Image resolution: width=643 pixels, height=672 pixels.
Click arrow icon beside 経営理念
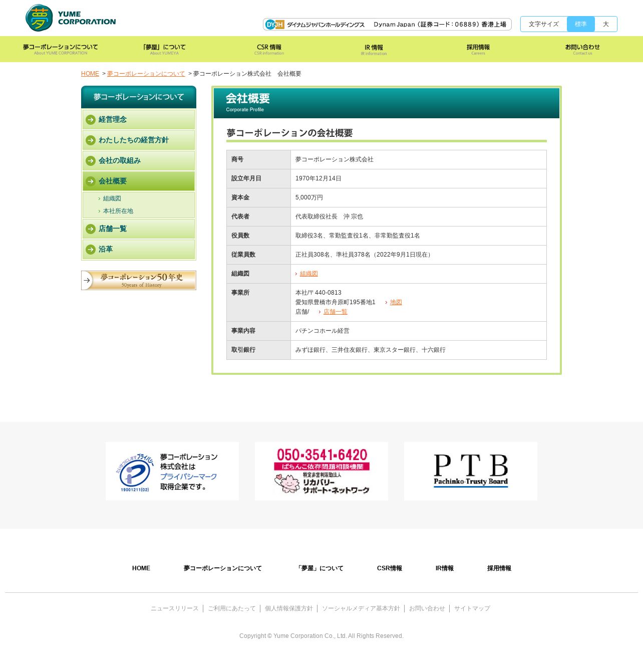click(x=91, y=120)
